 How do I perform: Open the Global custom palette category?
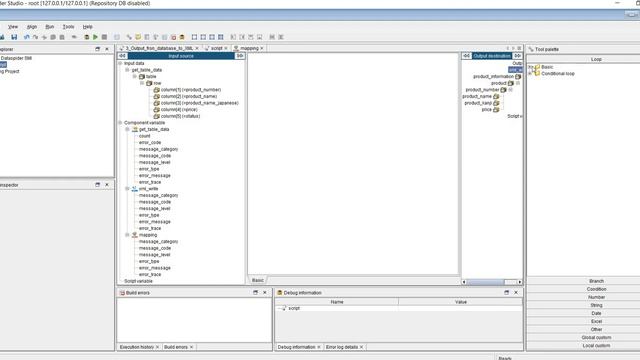596,338
